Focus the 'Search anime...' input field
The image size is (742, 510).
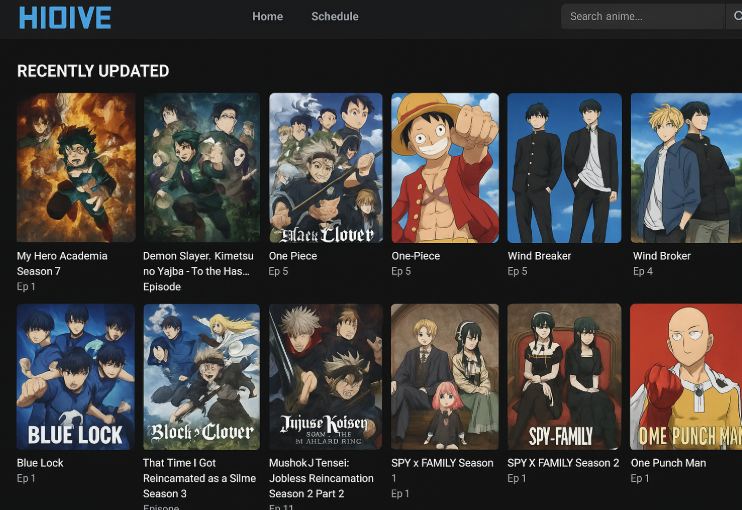coord(641,16)
